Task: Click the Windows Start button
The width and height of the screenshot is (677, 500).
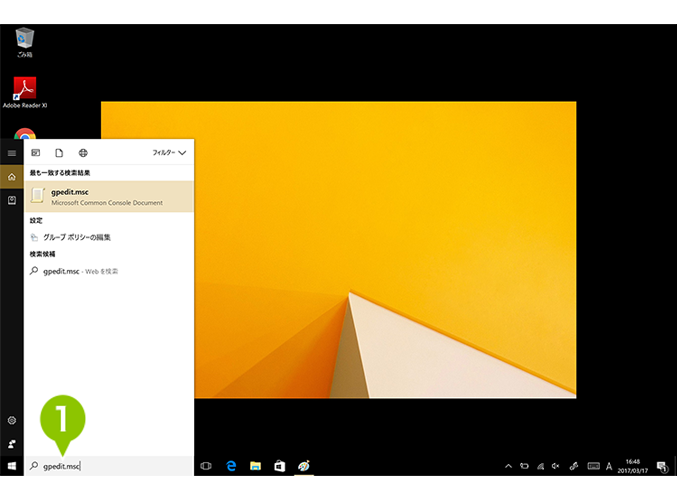Action: (x=12, y=466)
